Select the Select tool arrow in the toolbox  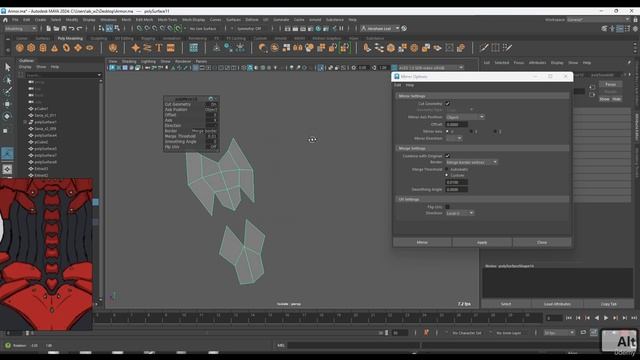(7, 67)
